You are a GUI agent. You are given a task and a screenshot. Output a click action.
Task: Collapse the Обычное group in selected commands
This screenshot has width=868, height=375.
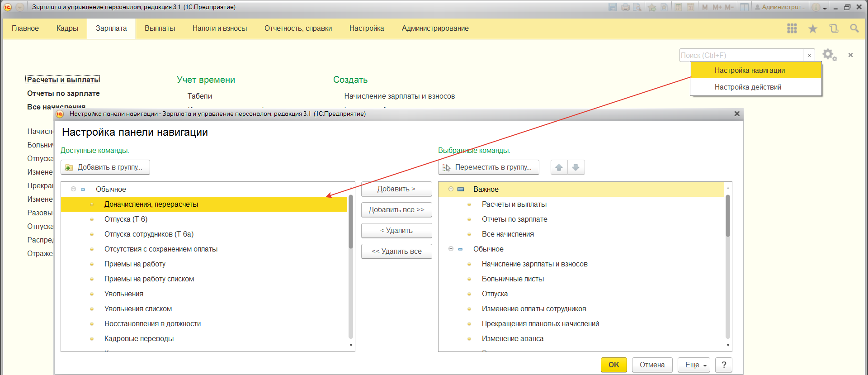[x=451, y=249]
